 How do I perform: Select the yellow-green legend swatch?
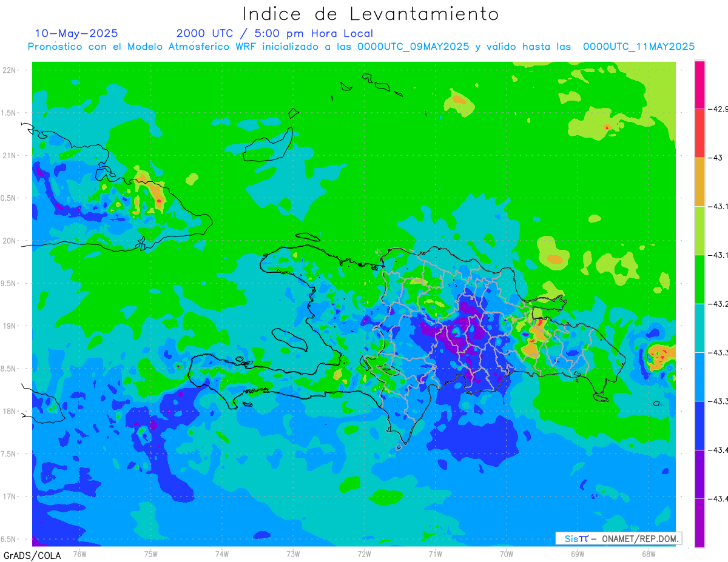[x=699, y=230]
